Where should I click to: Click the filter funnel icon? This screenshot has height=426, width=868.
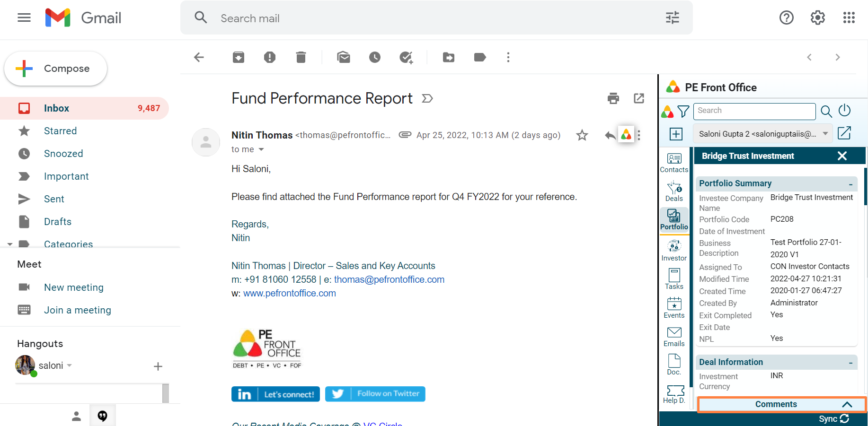tap(683, 111)
